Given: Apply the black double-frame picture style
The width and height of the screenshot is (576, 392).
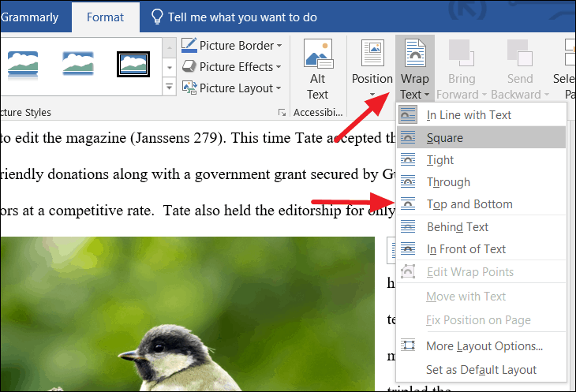Looking at the screenshot, I should 133,64.
